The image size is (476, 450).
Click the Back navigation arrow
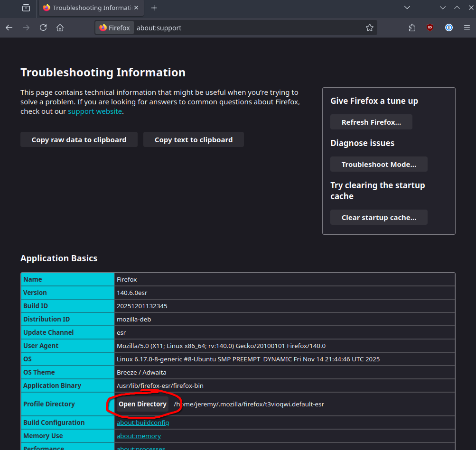tap(9, 28)
